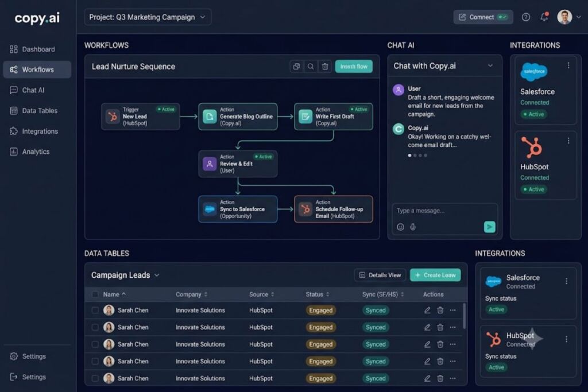The height and width of the screenshot is (392, 588).
Task: Open more options on large-logo Salesforce card
Action: (x=568, y=65)
